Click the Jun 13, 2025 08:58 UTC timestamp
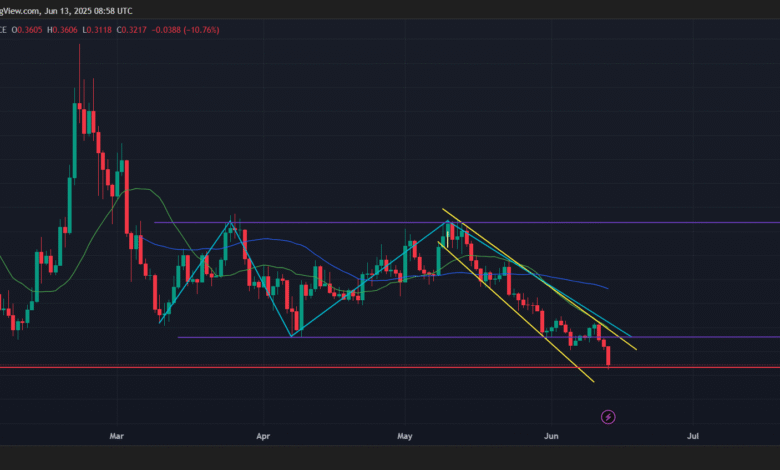The image size is (780, 470). pyautogui.click(x=89, y=10)
